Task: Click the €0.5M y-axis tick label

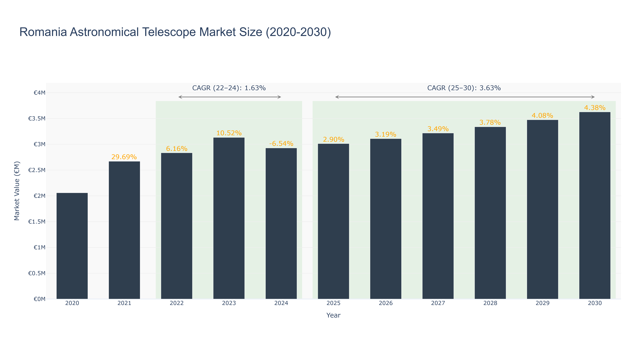Action: [x=37, y=273]
